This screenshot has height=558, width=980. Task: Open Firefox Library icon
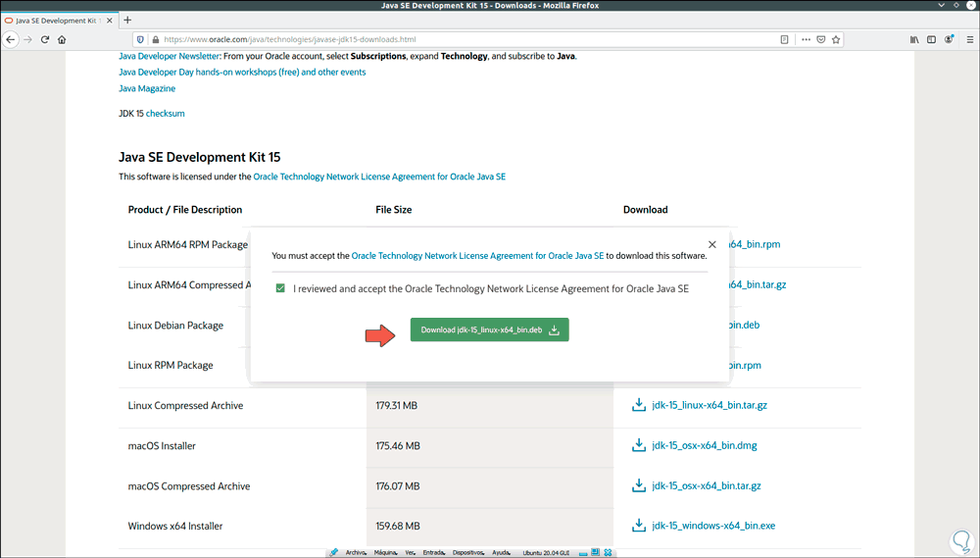914,39
